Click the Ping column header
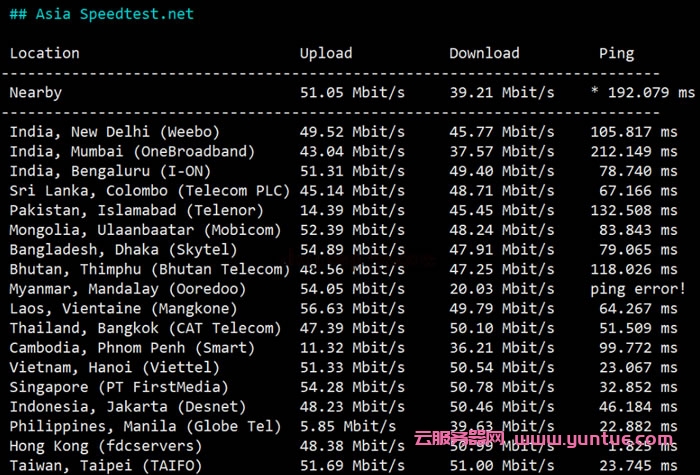This screenshot has height=475, width=700. click(616, 53)
